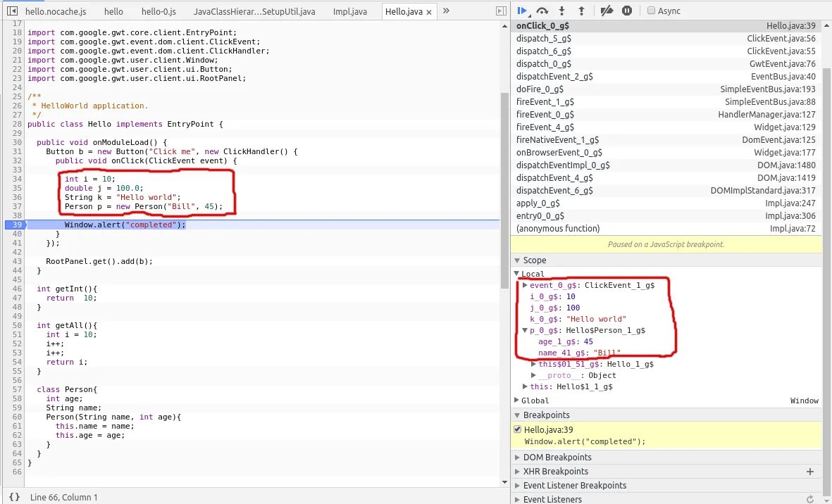832x504 pixels.
Task: Resume script execution
Action: point(522,11)
